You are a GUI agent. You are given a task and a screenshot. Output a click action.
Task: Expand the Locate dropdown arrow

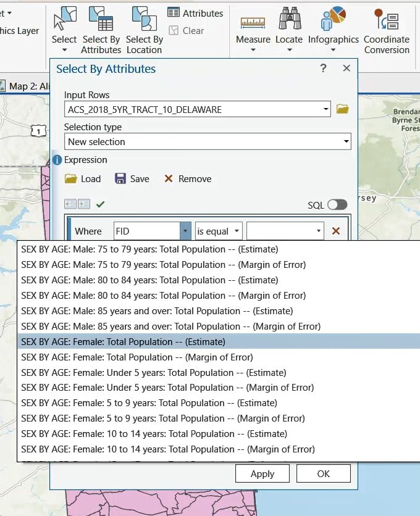[290, 50]
